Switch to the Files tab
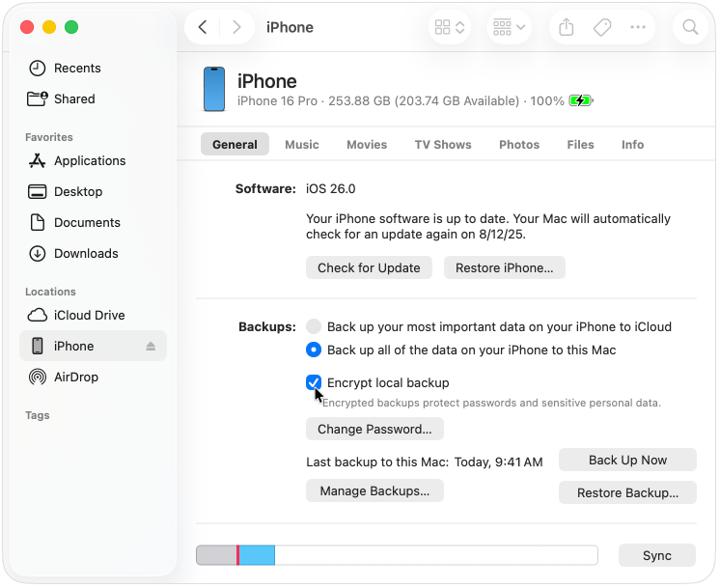This screenshot has height=588, width=720. click(580, 144)
